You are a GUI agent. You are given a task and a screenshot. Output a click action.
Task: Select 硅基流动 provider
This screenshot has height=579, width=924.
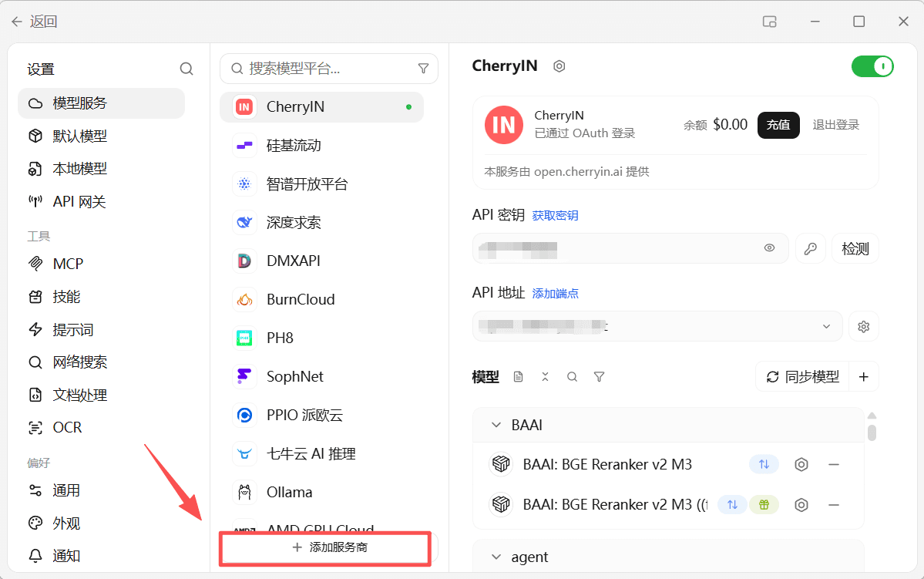322,146
